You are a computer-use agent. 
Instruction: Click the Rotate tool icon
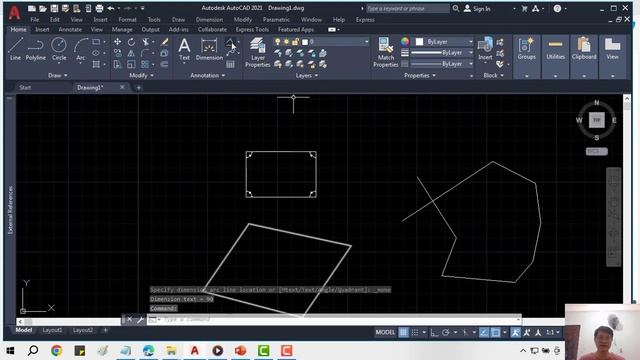(x=131, y=42)
